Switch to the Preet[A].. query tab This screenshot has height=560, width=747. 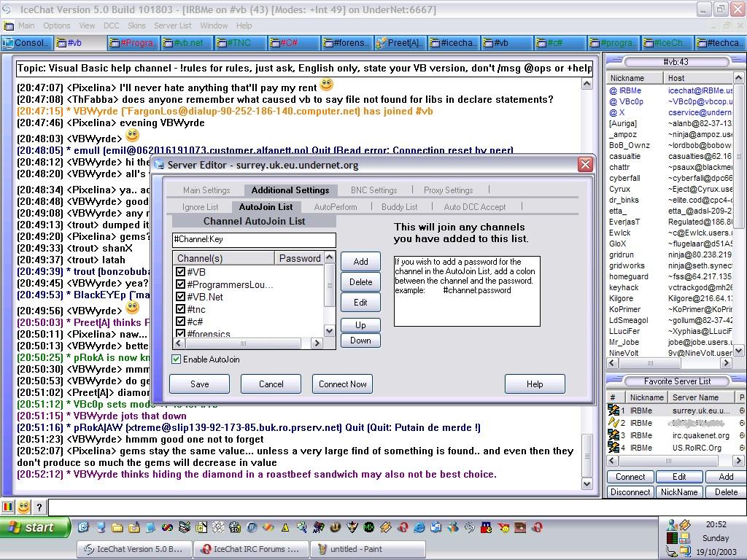pos(400,43)
